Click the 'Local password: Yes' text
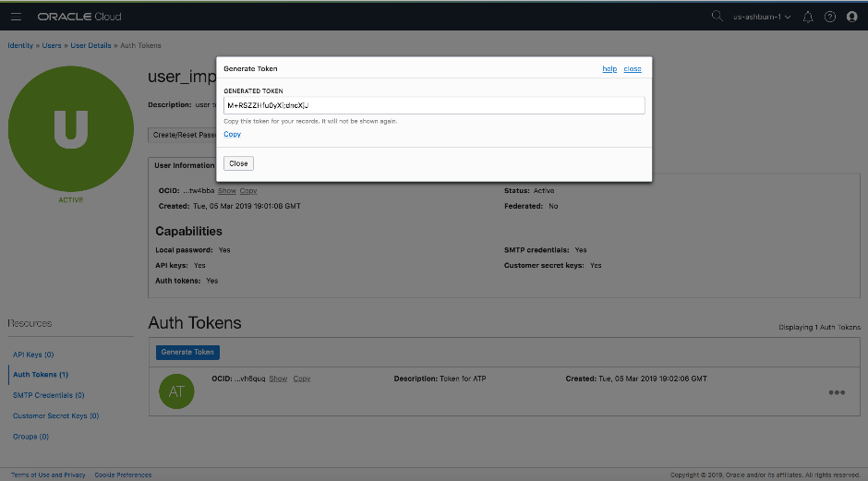This screenshot has height=481, width=868. click(x=193, y=250)
